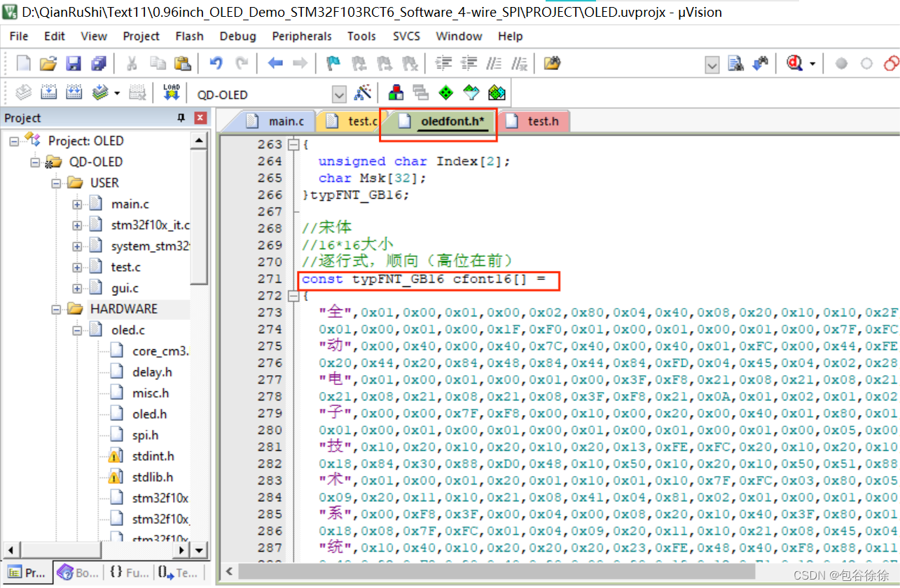
Task: Save the current file with the floppy icon
Action: click(x=74, y=64)
